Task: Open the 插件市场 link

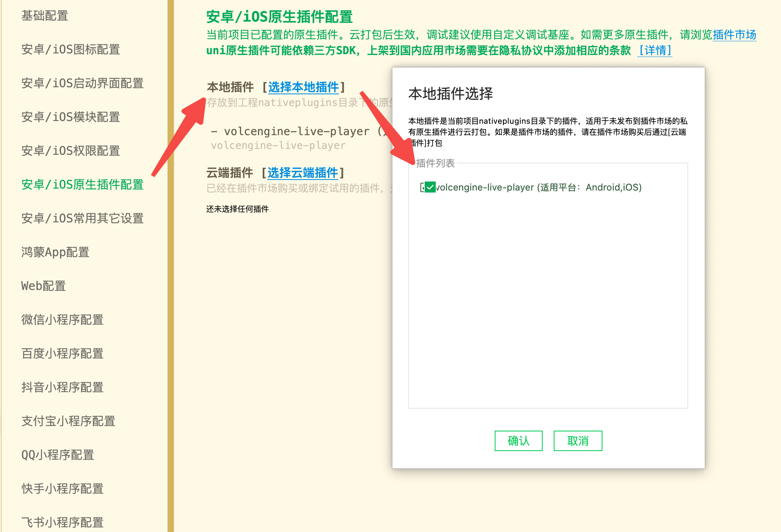Action: click(734, 35)
